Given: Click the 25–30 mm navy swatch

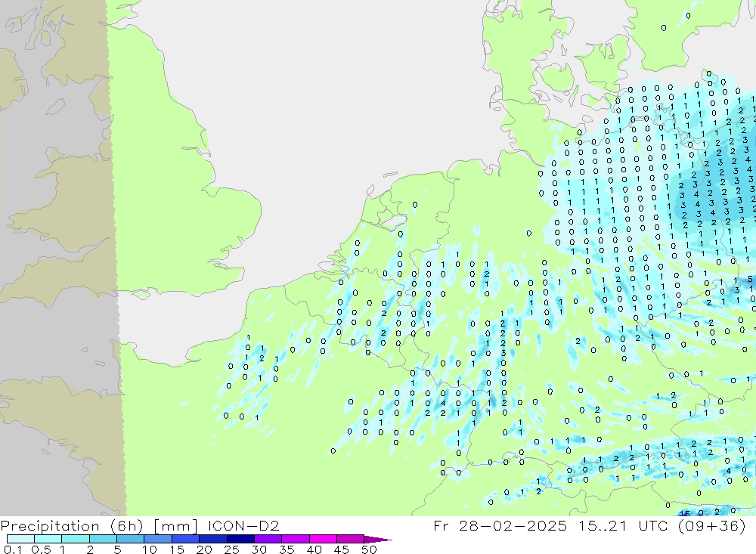Looking at the screenshot, I should pos(240,539).
